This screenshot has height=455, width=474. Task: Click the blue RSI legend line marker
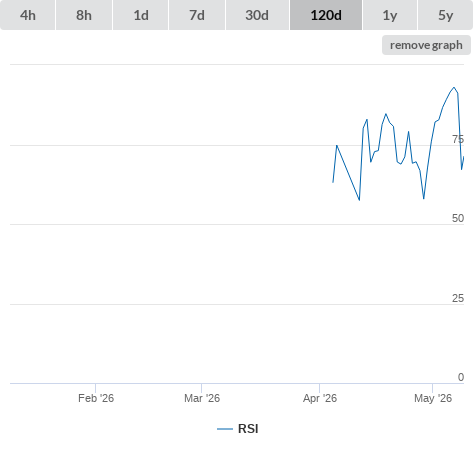tap(225, 429)
